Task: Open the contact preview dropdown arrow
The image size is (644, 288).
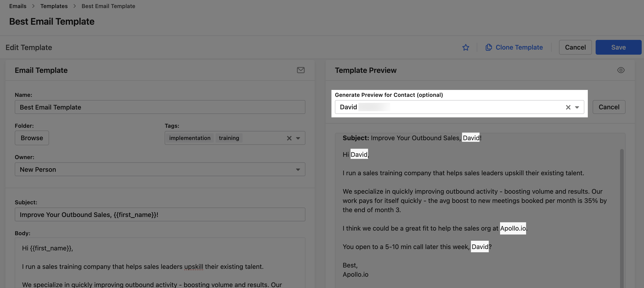Action: (x=577, y=107)
